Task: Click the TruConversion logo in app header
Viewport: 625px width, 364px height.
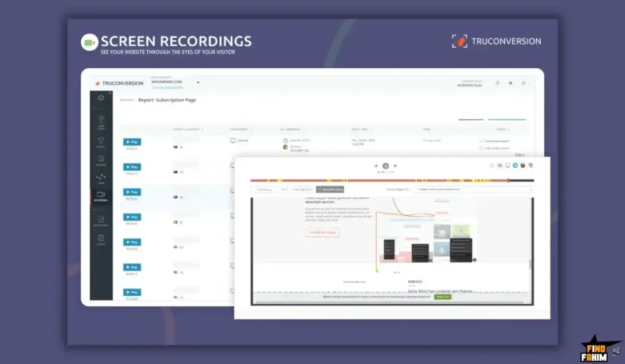Action: (x=120, y=83)
